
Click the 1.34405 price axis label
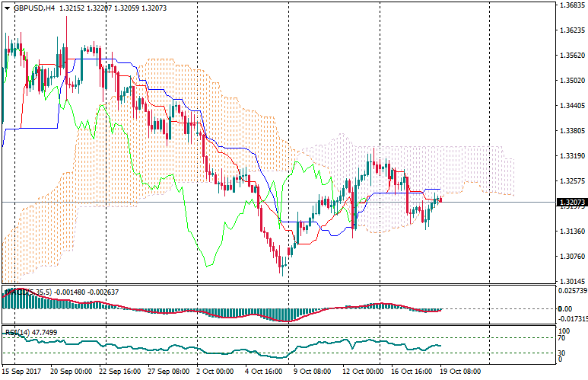pos(571,106)
